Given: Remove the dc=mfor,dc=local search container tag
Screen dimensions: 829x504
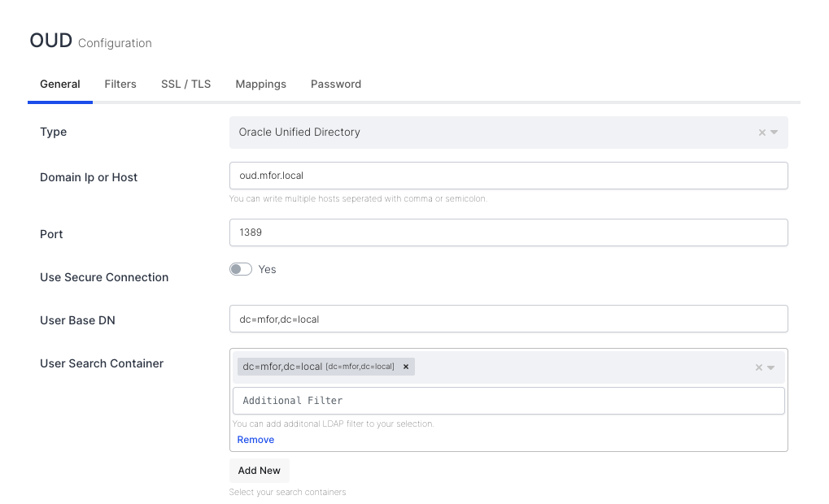Looking at the screenshot, I should 405,366.
